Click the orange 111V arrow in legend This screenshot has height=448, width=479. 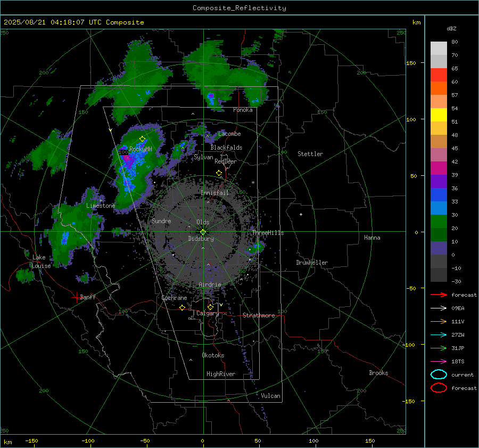click(439, 321)
